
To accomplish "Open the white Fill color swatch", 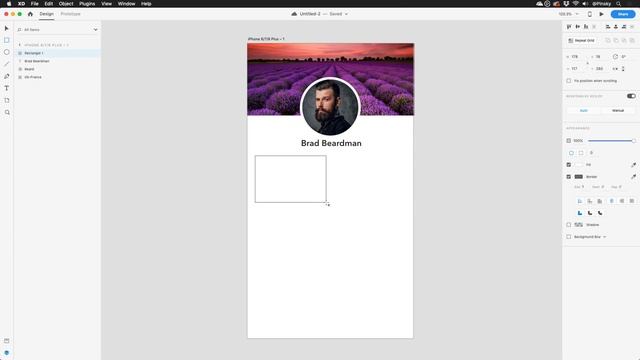I will pyautogui.click(x=579, y=165).
